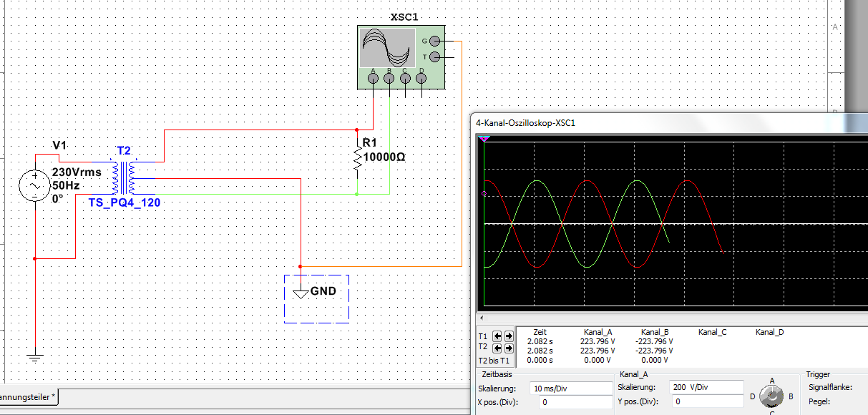Click channel D terminal on XSC1
868x415 pixels.
(x=422, y=79)
